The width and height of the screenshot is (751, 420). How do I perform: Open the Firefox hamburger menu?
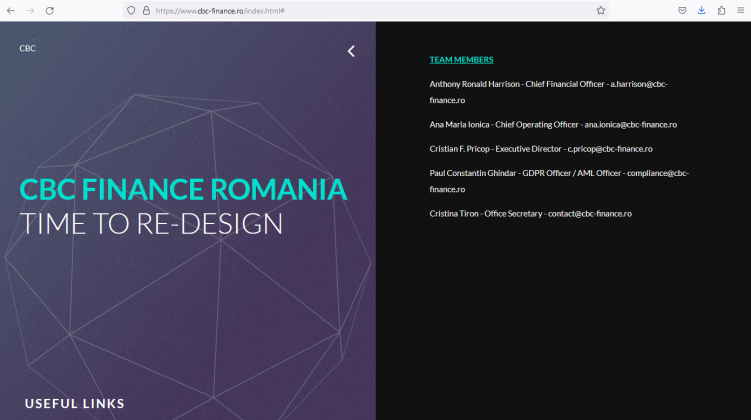[740, 10]
